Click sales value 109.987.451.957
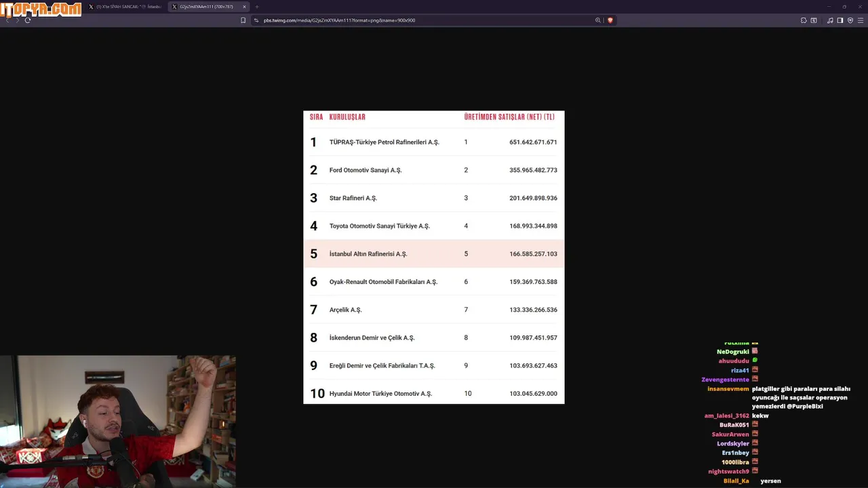Screen dimensions: 868x488 tap(533, 338)
